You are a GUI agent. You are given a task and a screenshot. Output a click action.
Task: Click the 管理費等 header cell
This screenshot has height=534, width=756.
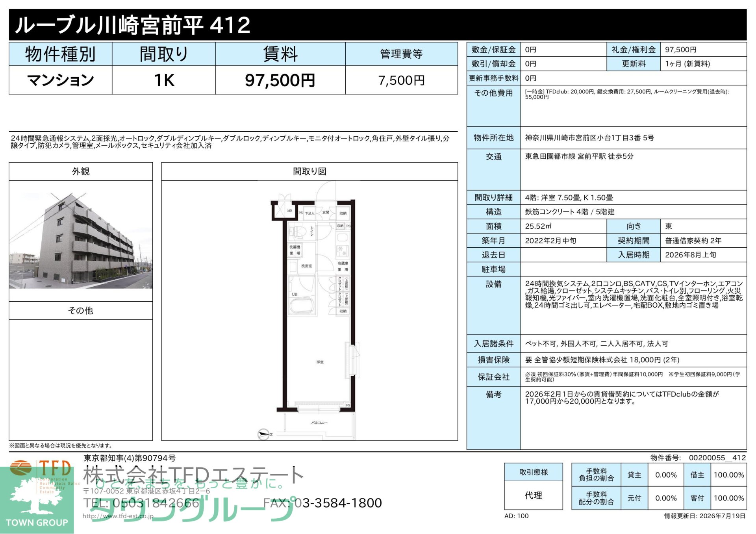[x=401, y=54]
